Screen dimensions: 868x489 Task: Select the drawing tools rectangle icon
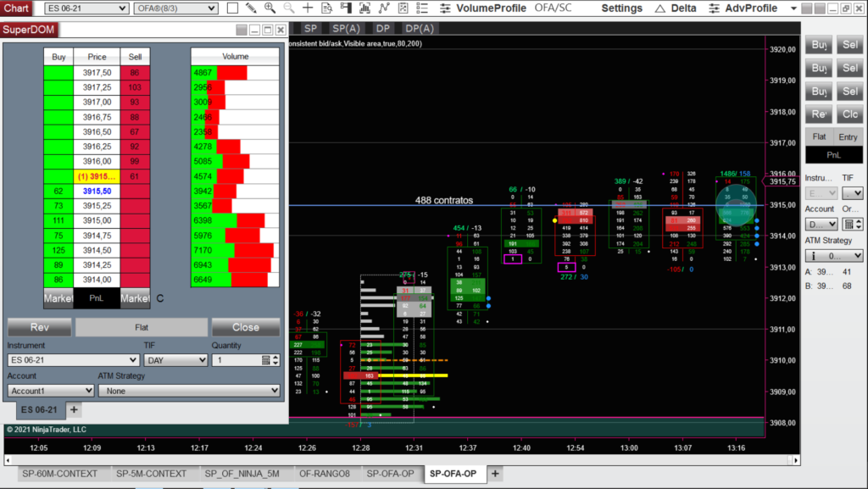click(x=232, y=8)
